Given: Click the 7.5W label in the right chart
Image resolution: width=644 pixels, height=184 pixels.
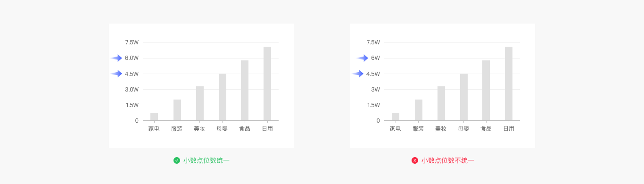Looking at the screenshot, I should coord(373,42).
